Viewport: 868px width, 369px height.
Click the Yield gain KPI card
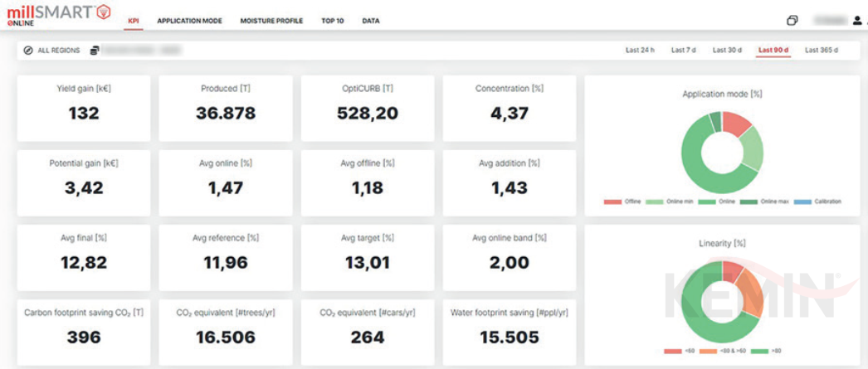coord(84,108)
